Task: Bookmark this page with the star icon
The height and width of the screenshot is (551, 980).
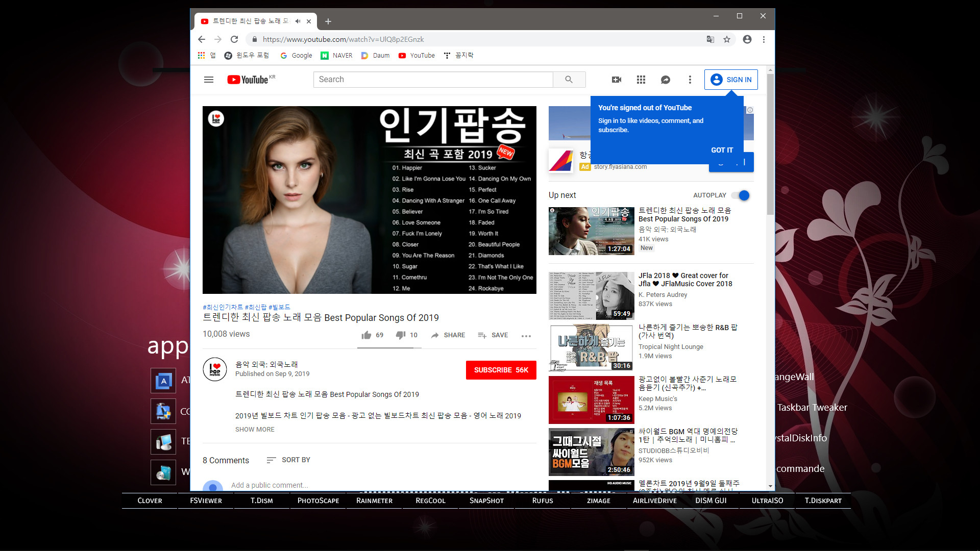Action: [727, 39]
